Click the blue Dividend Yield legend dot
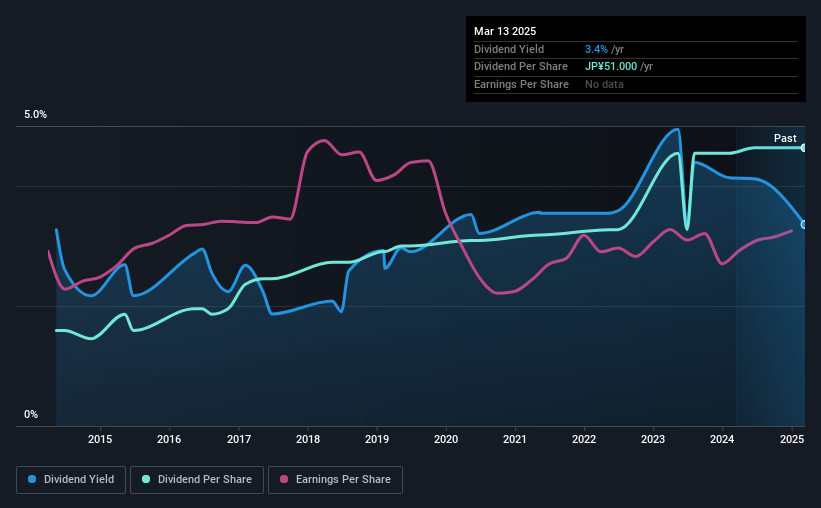821x508 pixels. tap(32, 479)
